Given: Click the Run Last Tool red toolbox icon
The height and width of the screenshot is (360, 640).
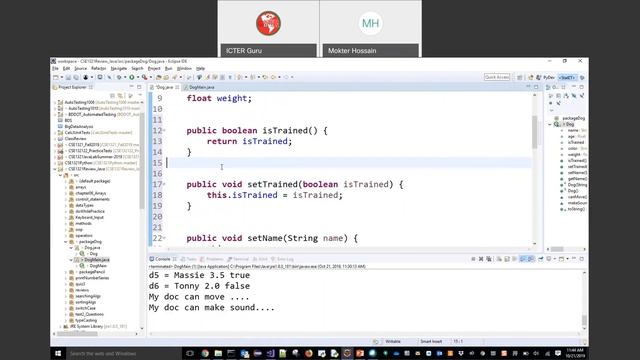Looking at the screenshot, I should [x=144, y=77].
